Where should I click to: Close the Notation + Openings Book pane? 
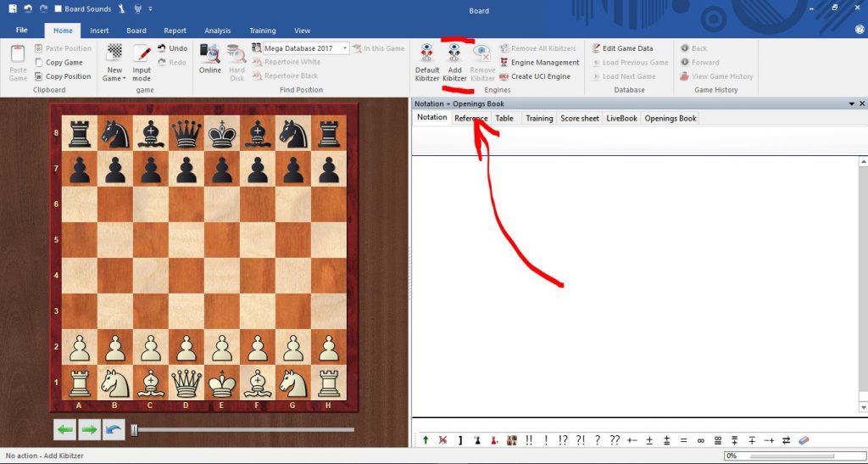click(862, 103)
